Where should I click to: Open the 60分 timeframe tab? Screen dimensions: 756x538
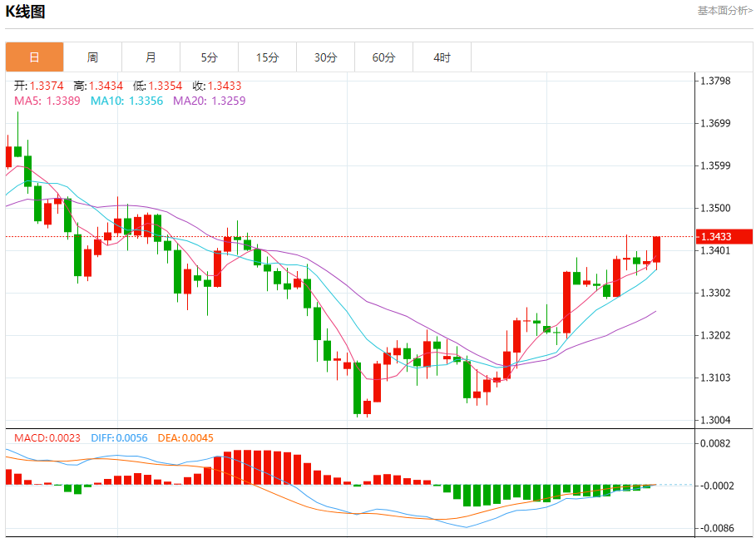(383, 57)
